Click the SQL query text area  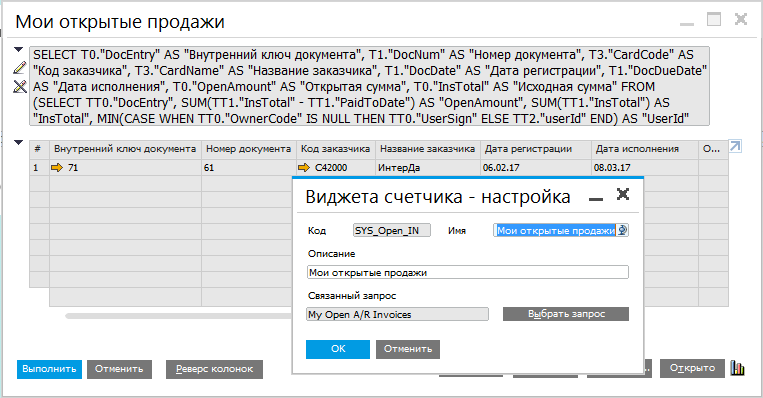[369, 86]
